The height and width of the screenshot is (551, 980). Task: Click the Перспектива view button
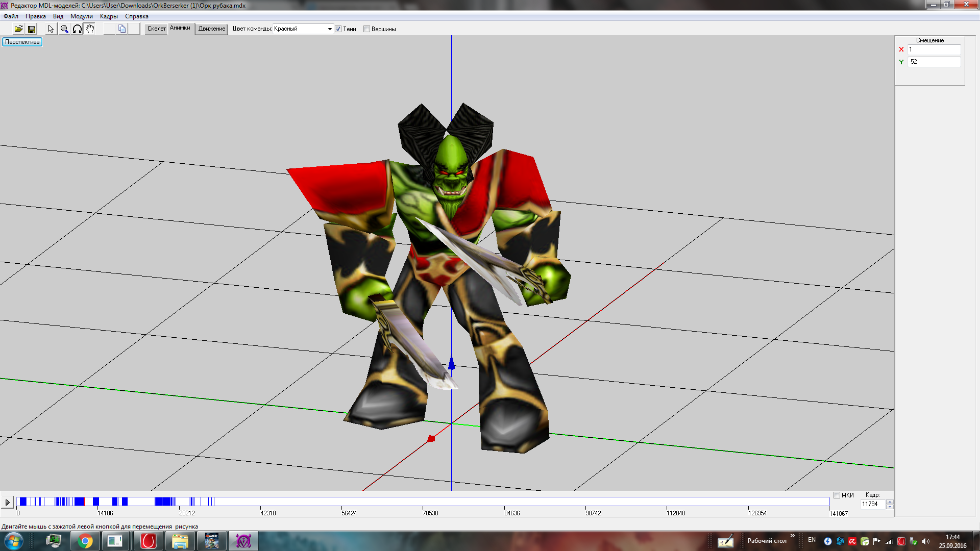[x=22, y=42]
